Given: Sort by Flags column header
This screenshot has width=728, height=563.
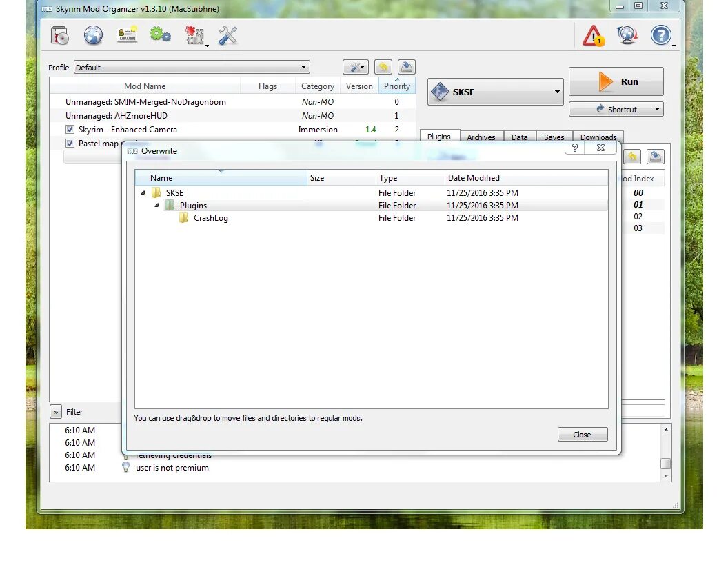Looking at the screenshot, I should click(267, 86).
